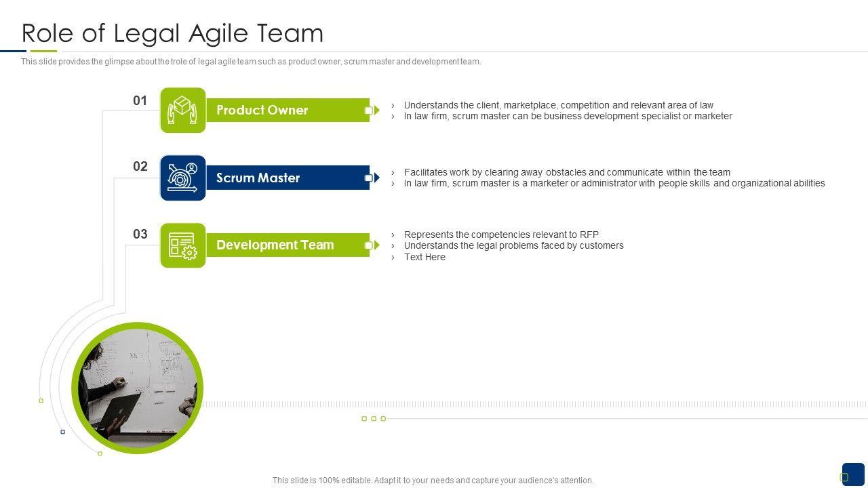Click the number 01 label

click(x=140, y=101)
